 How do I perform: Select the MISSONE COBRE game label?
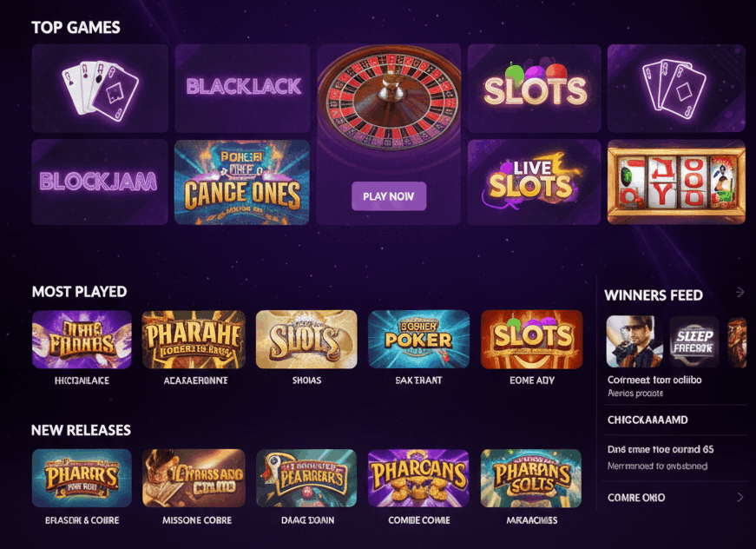pos(194,520)
